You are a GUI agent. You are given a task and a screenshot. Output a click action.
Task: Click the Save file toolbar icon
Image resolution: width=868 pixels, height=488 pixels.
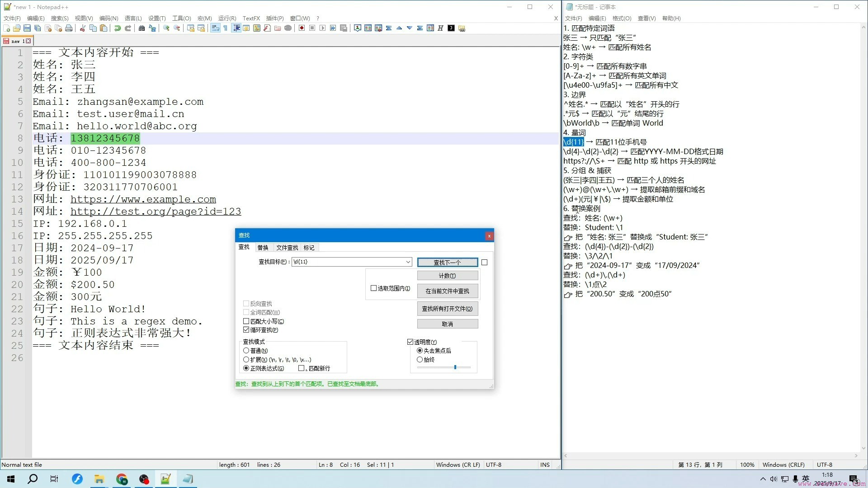click(27, 28)
